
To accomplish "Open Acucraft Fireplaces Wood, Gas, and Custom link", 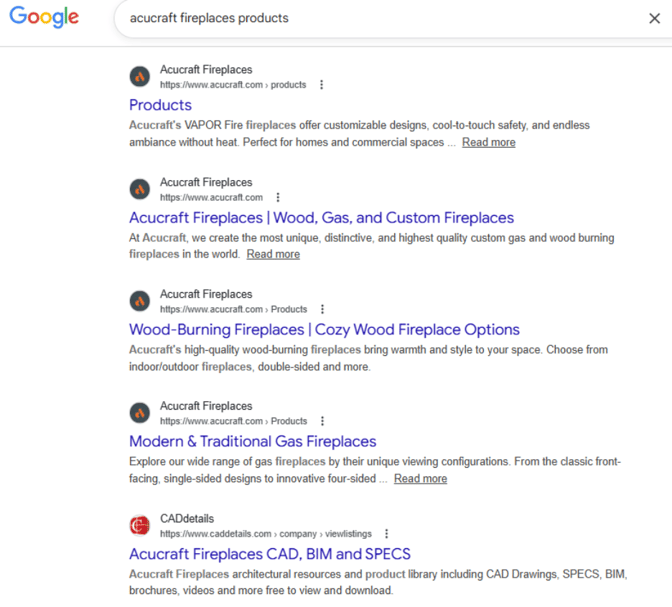I will tap(321, 217).
